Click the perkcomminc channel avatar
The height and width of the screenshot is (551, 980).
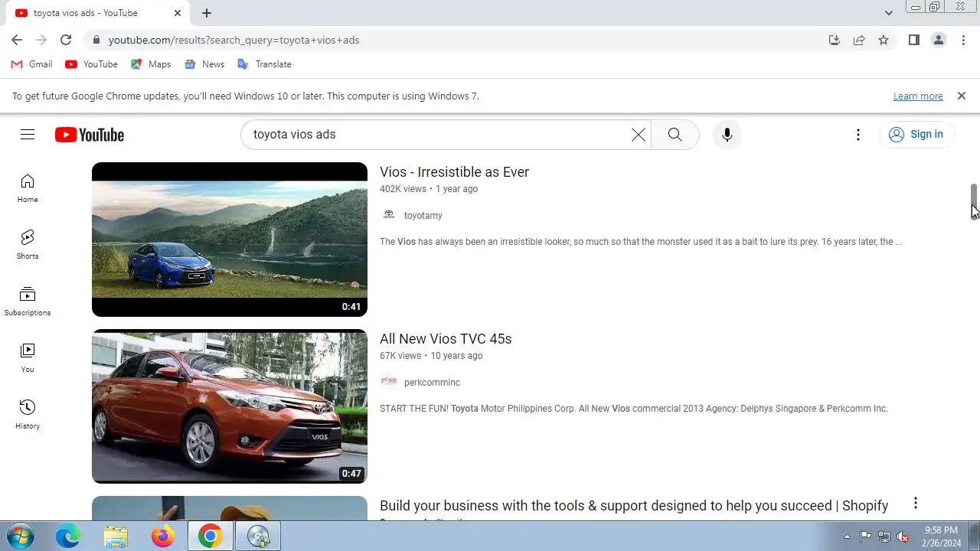[389, 382]
